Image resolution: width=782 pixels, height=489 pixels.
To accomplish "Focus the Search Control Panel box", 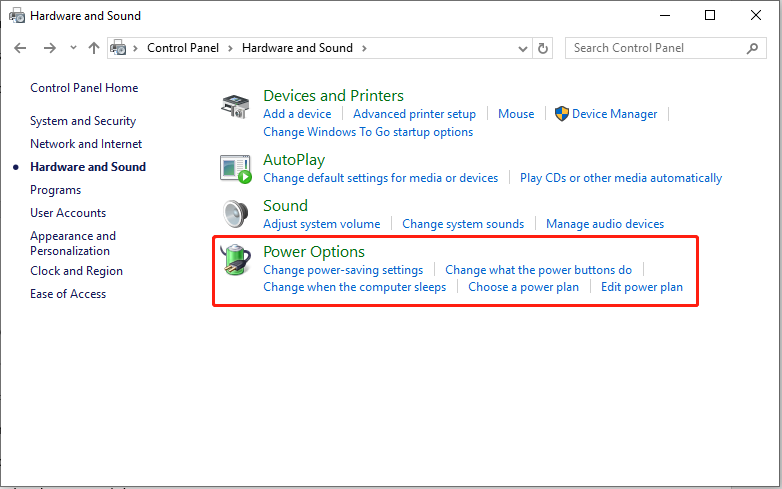I will 665,48.
